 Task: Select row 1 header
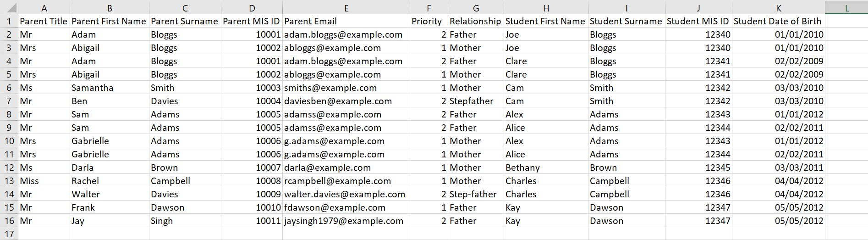pyautogui.click(x=9, y=21)
